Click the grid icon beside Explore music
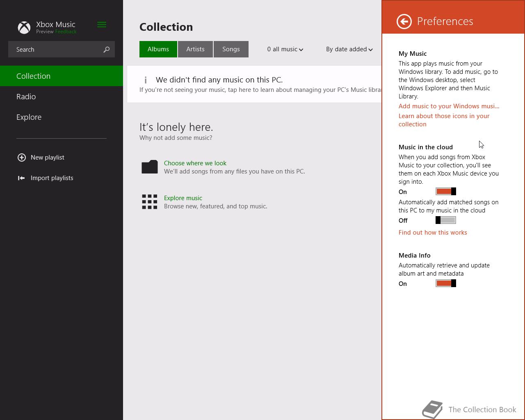The image size is (525, 420). tap(150, 202)
